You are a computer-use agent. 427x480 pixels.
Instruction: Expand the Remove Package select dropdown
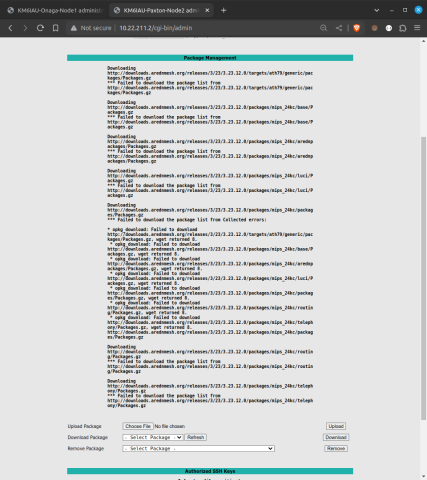point(198,449)
